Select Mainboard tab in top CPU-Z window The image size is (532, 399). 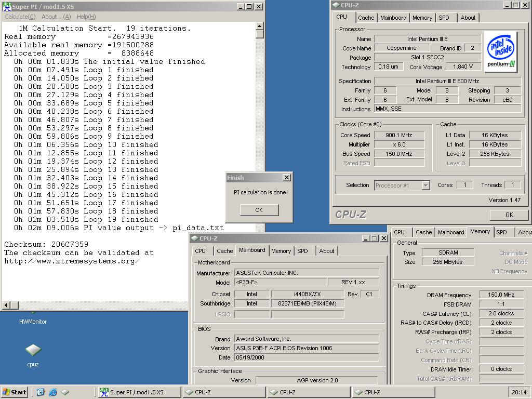pyautogui.click(x=393, y=18)
